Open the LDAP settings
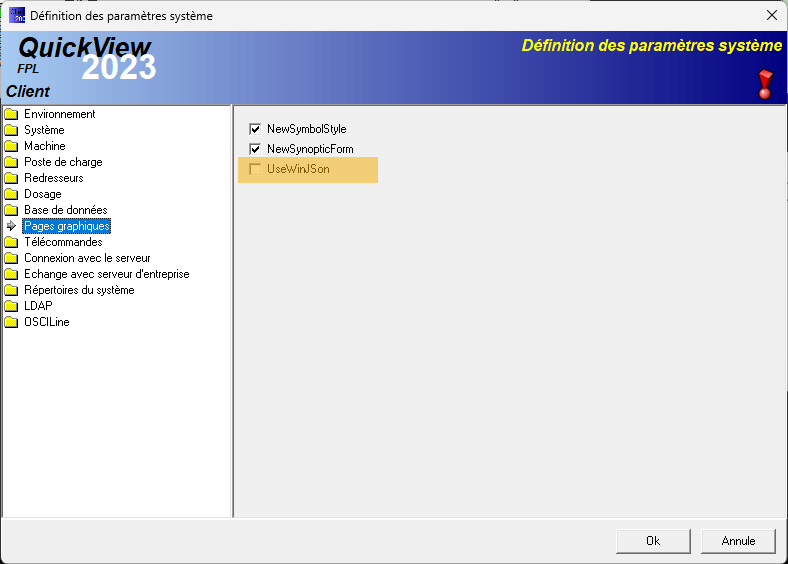 pos(38,306)
